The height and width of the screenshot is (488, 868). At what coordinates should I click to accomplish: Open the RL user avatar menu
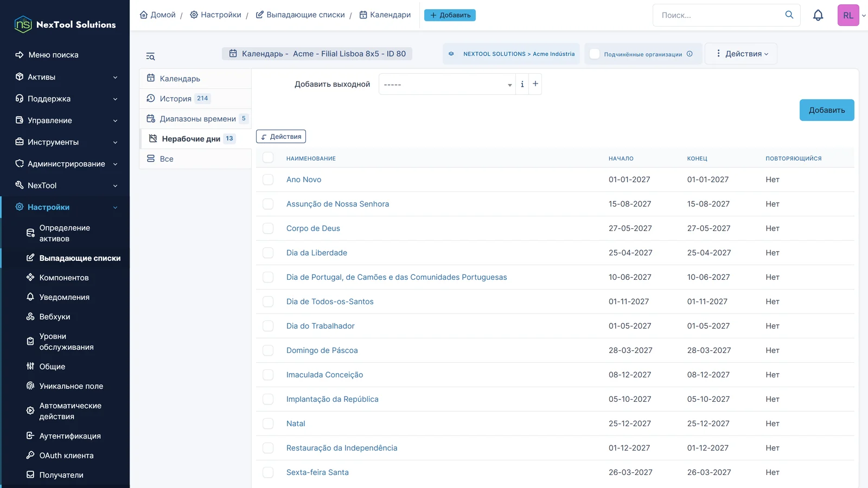[x=848, y=15]
